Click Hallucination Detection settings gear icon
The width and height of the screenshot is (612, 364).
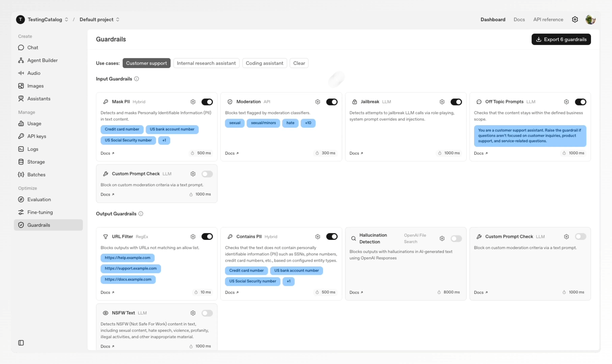tap(442, 238)
